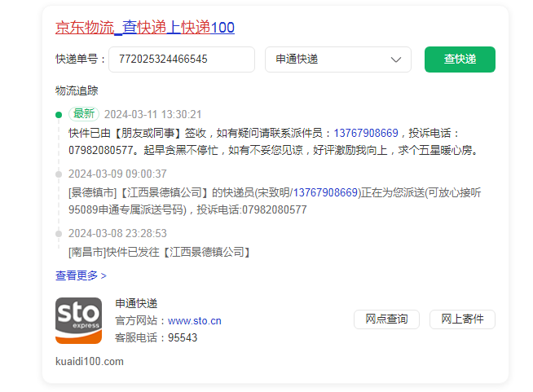The image size is (533, 392).
Task: Click the 申通快递 company name near the logo
Action: click(x=136, y=303)
